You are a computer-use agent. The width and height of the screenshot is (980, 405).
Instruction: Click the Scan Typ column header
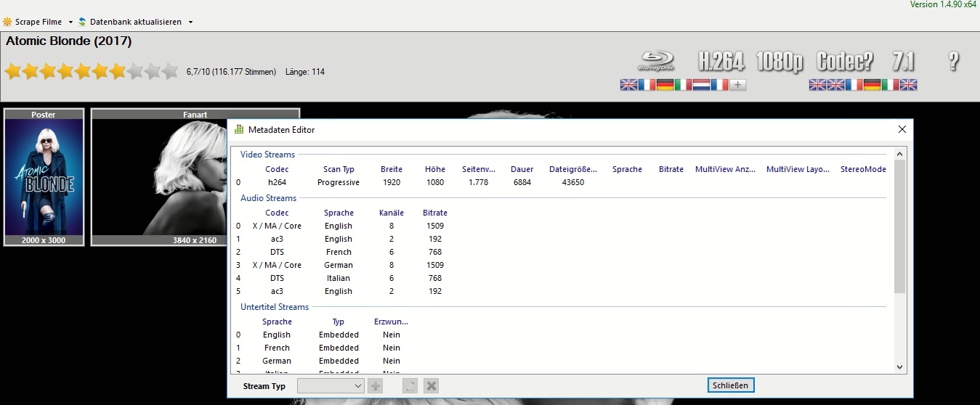pyautogui.click(x=338, y=169)
